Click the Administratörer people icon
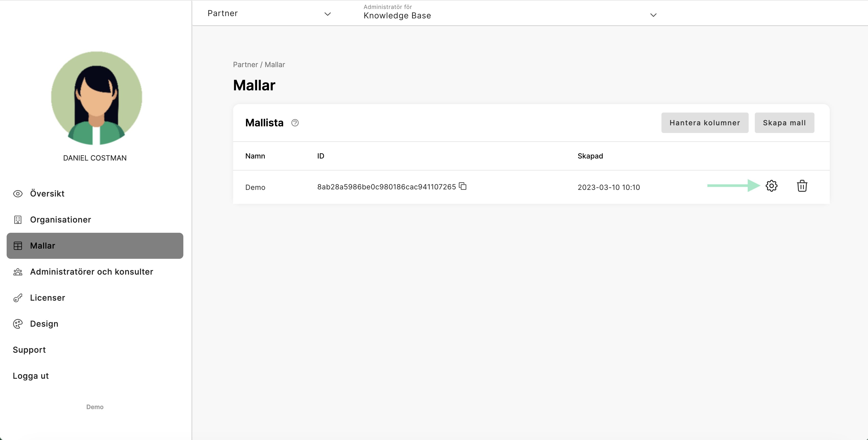 click(18, 272)
